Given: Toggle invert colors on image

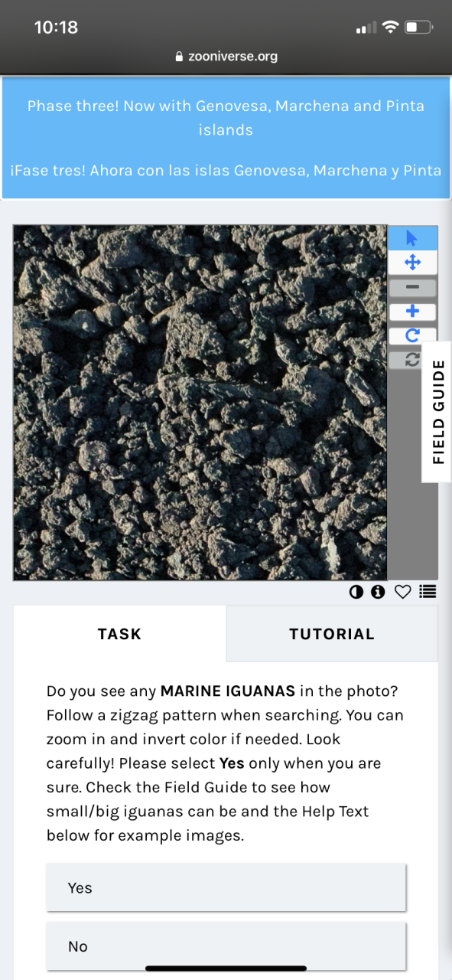Looking at the screenshot, I should 356,591.
